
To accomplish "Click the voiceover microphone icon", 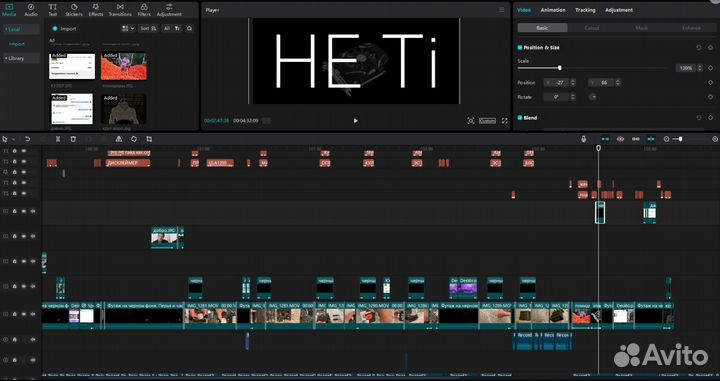I will click(x=584, y=139).
